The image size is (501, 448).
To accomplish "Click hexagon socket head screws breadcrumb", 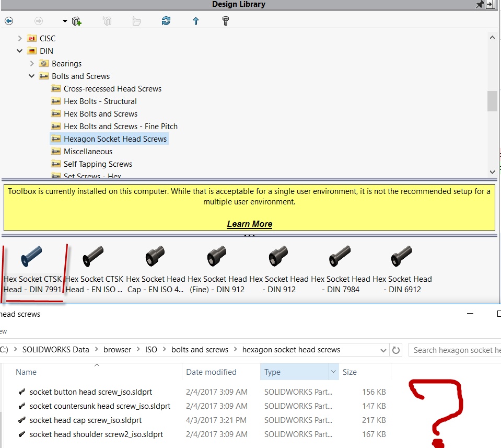I will tap(291, 350).
